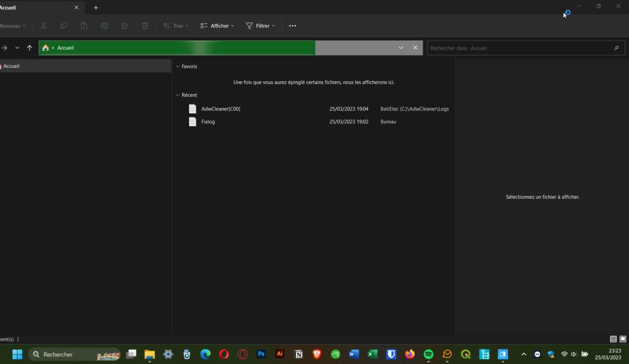Launch Spotify from the taskbar
Viewport: 629px width, 364px height.
[x=428, y=354]
